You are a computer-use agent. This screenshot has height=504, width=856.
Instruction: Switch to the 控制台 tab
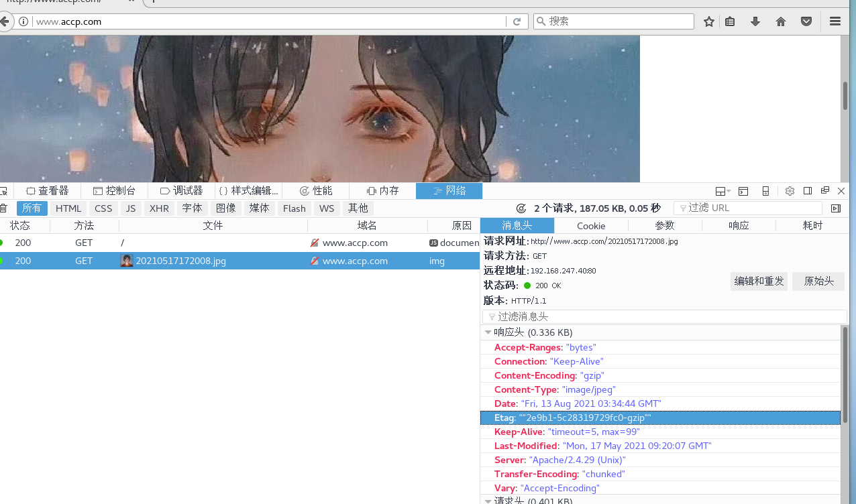[114, 191]
